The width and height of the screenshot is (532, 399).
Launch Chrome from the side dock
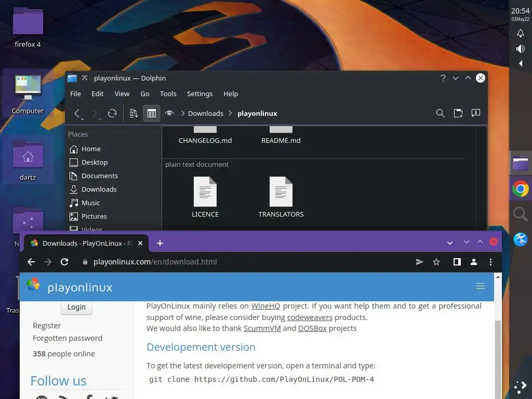521,189
